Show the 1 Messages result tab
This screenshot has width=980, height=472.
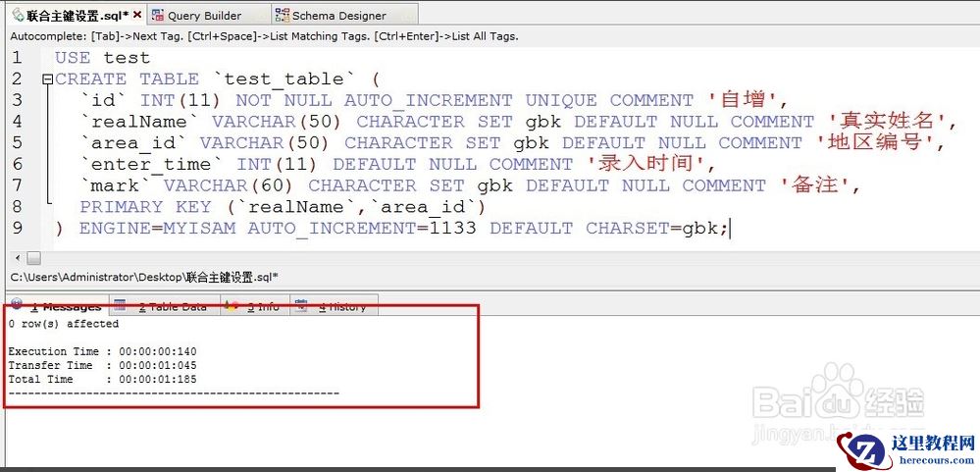(56, 307)
